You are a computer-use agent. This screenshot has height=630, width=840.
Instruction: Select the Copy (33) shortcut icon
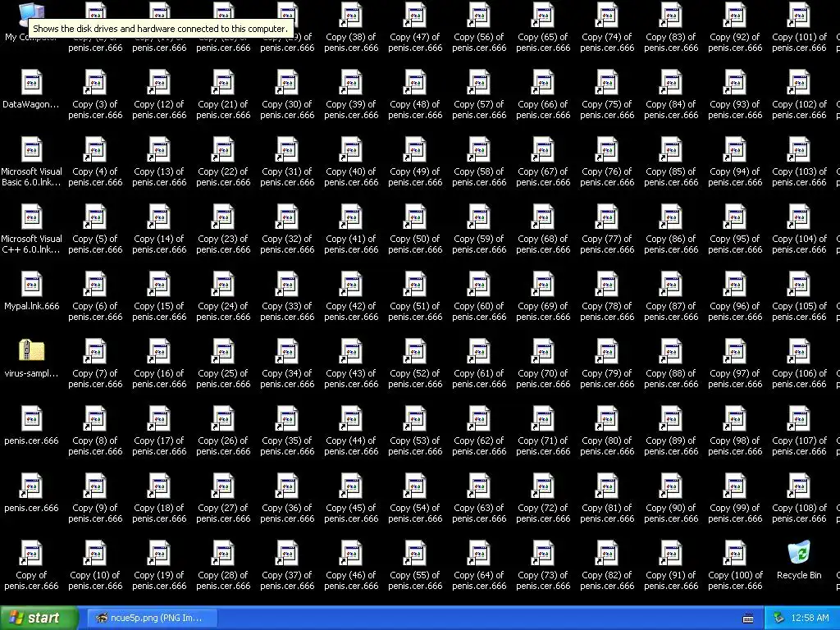click(x=287, y=285)
